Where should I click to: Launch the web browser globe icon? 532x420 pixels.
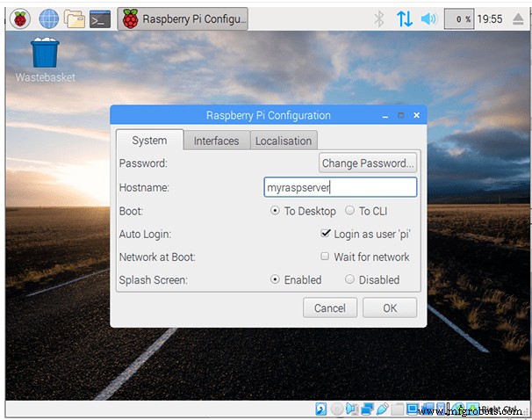click(48, 18)
